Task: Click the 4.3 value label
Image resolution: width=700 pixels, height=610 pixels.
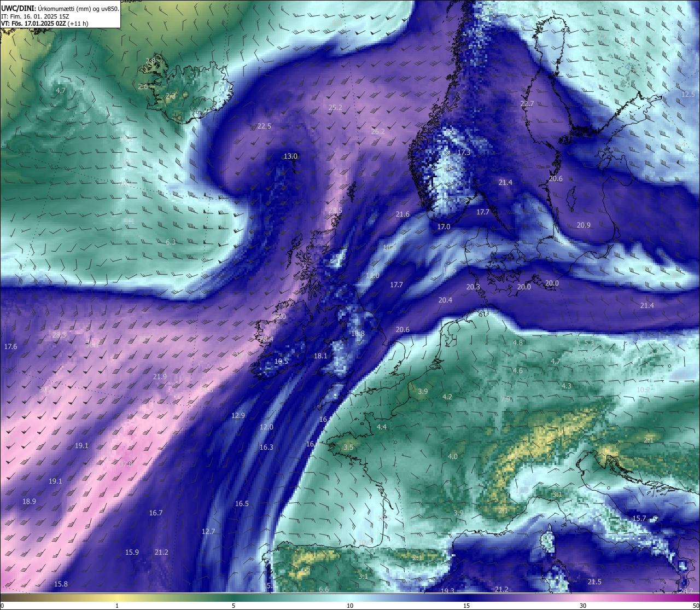Action: [x=566, y=386]
